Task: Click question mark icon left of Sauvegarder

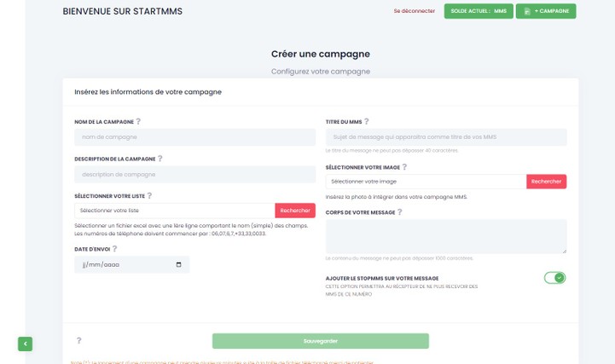Action: 78,341
